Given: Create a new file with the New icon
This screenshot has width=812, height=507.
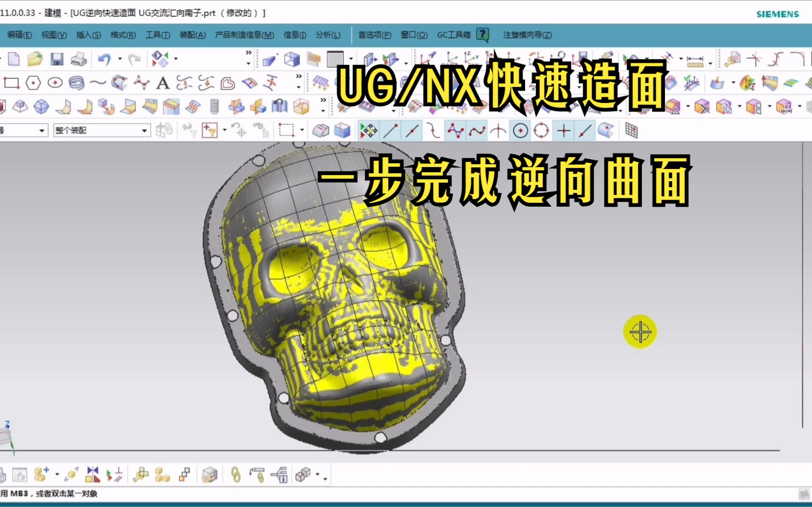Looking at the screenshot, I should point(14,59).
